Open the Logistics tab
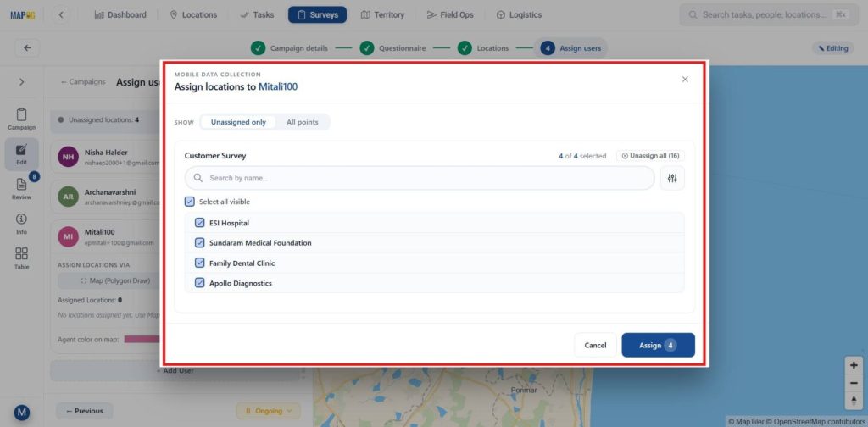 click(520, 15)
